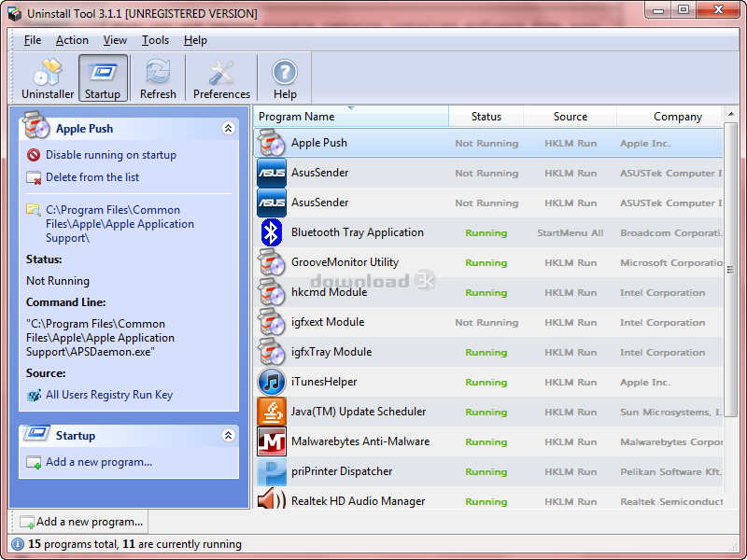The height and width of the screenshot is (560, 747).
Task: Click the add icon in the bottom Add a new program button
Action: point(27,522)
